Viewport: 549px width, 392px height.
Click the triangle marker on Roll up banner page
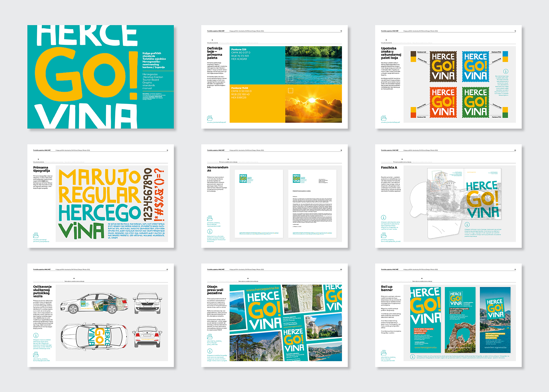point(422,278)
